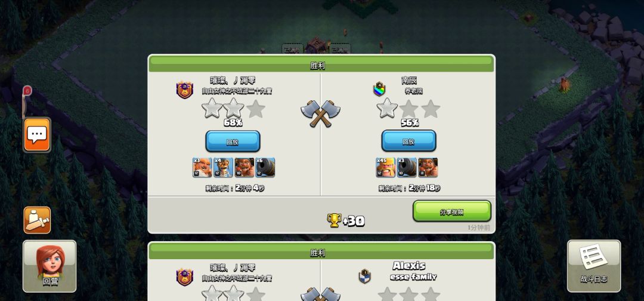Select the x45 Raged Barbarian troop icon

point(386,167)
